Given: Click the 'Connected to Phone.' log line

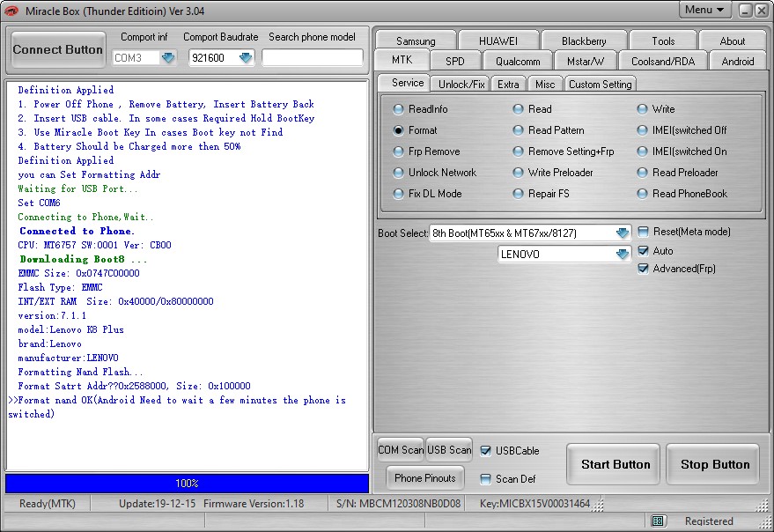Looking at the screenshot, I should [x=77, y=231].
